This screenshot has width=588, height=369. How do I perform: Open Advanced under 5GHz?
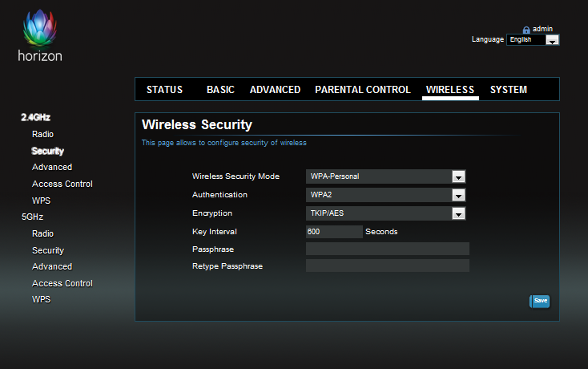[52, 267]
